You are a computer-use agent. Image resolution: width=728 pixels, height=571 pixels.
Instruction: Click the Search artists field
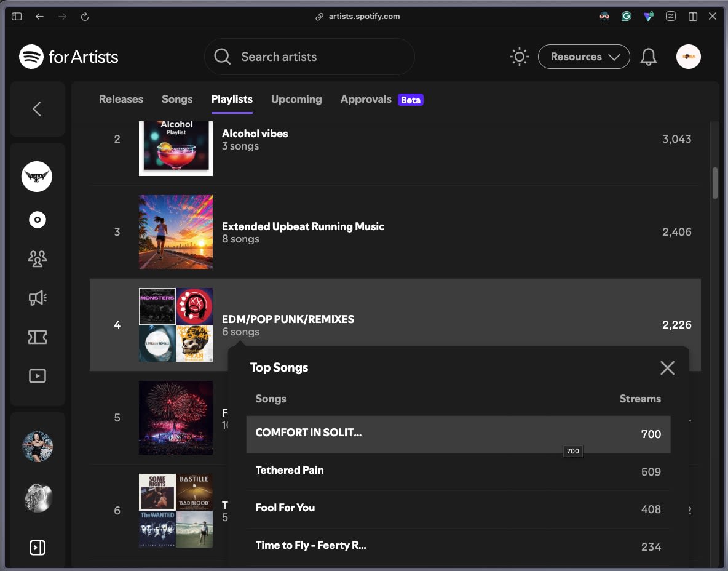[309, 57]
